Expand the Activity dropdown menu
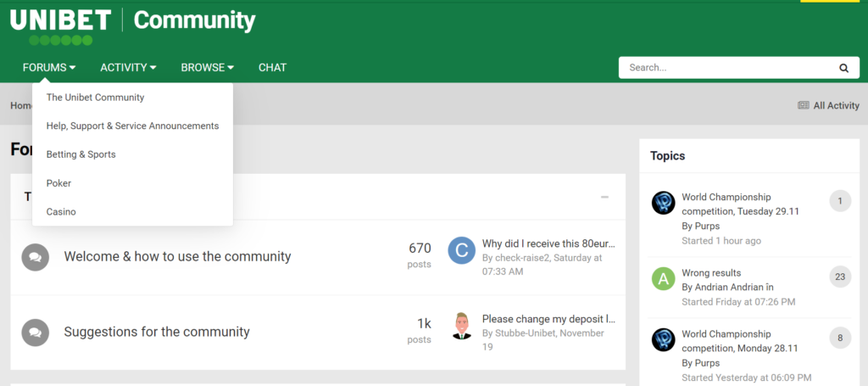 (x=129, y=68)
